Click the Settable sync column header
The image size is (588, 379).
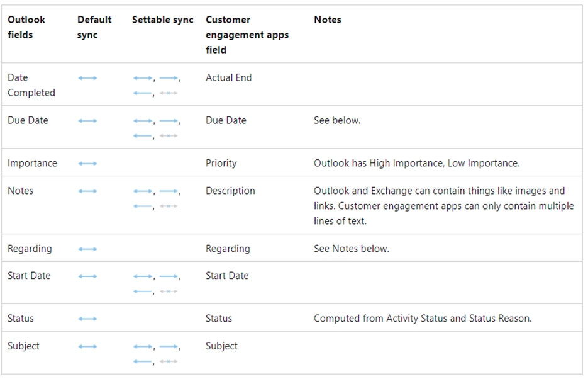pos(162,20)
